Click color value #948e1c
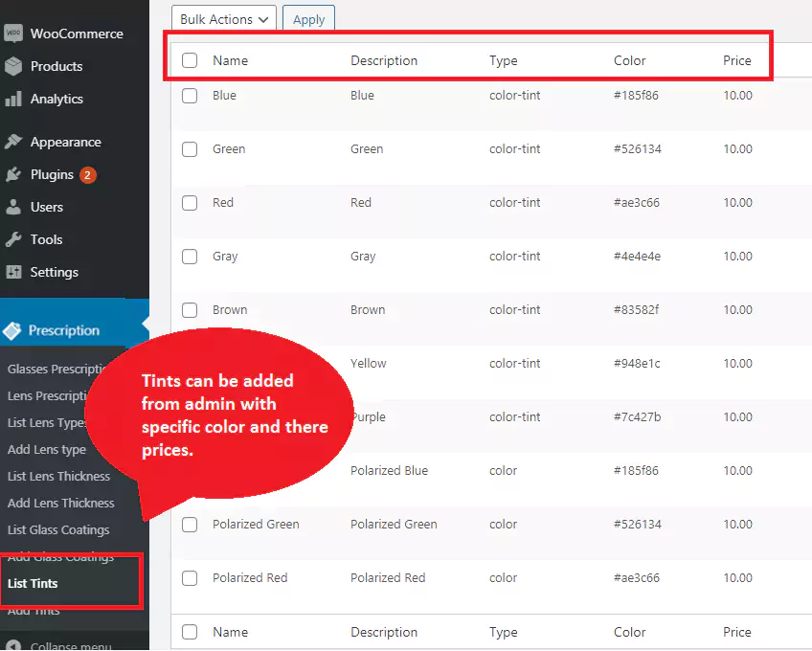Image resolution: width=812 pixels, height=651 pixels. [x=637, y=364]
